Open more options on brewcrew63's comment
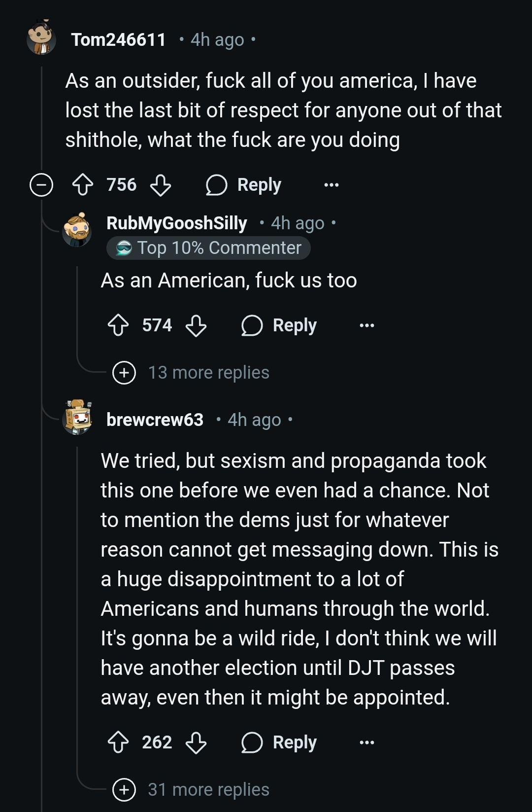The height and width of the screenshot is (812, 532). 367,742
